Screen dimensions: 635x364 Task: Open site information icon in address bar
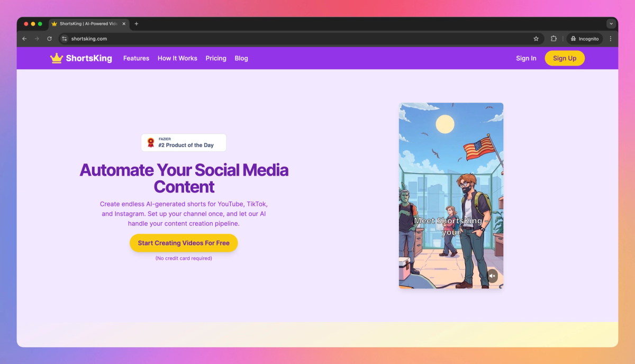tap(65, 39)
